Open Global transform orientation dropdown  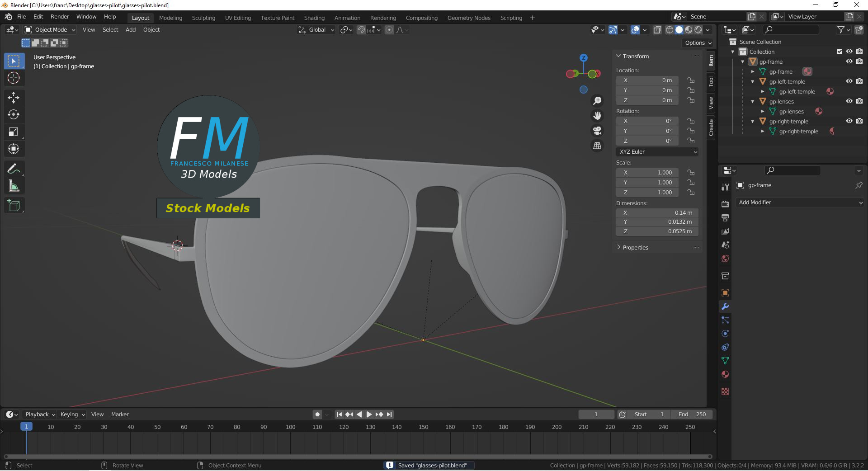[316, 30]
